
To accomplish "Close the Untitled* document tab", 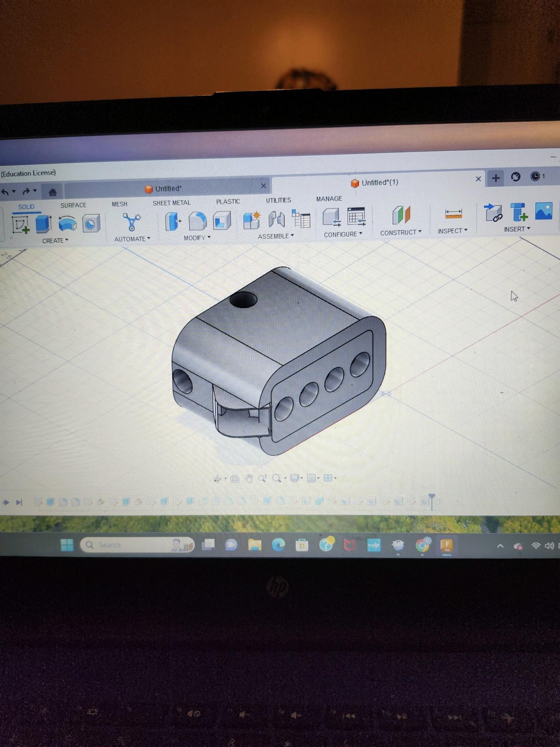I will click(263, 186).
